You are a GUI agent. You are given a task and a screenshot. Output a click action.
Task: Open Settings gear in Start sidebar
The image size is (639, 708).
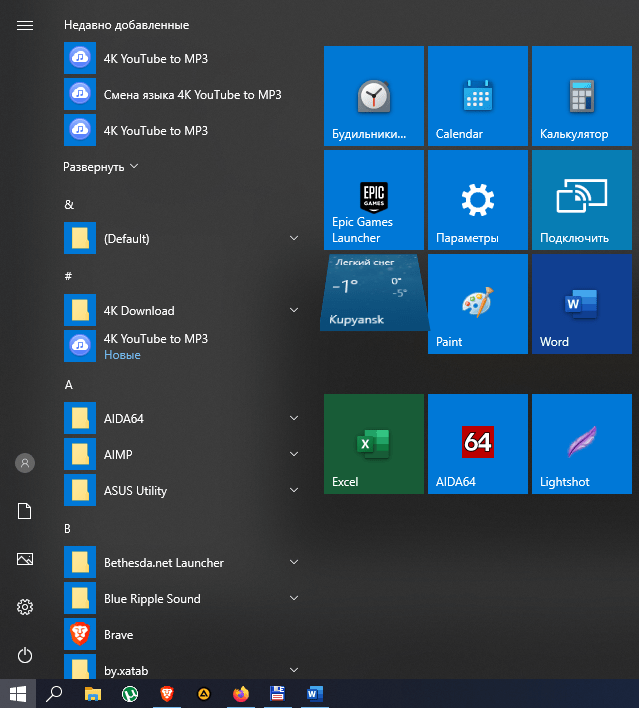pos(25,607)
